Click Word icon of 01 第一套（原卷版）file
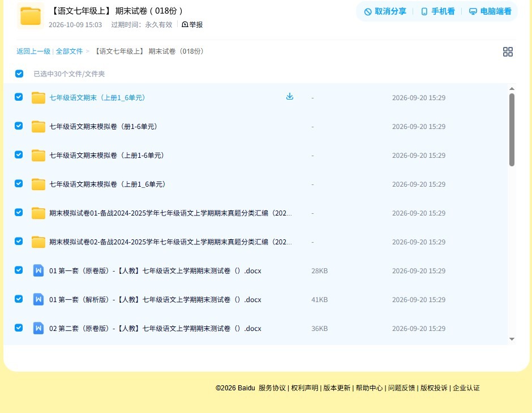This screenshot has height=413, width=532. 38,270
